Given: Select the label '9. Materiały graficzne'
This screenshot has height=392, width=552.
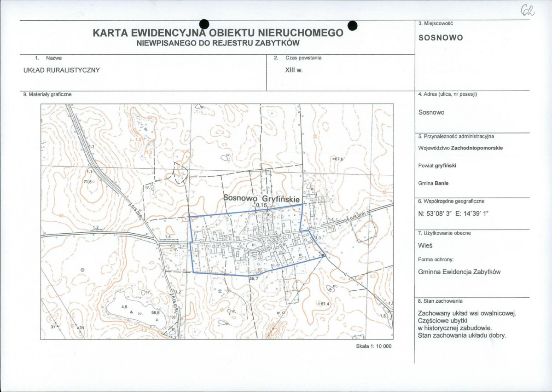Looking at the screenshot, I should pos(47,94).
